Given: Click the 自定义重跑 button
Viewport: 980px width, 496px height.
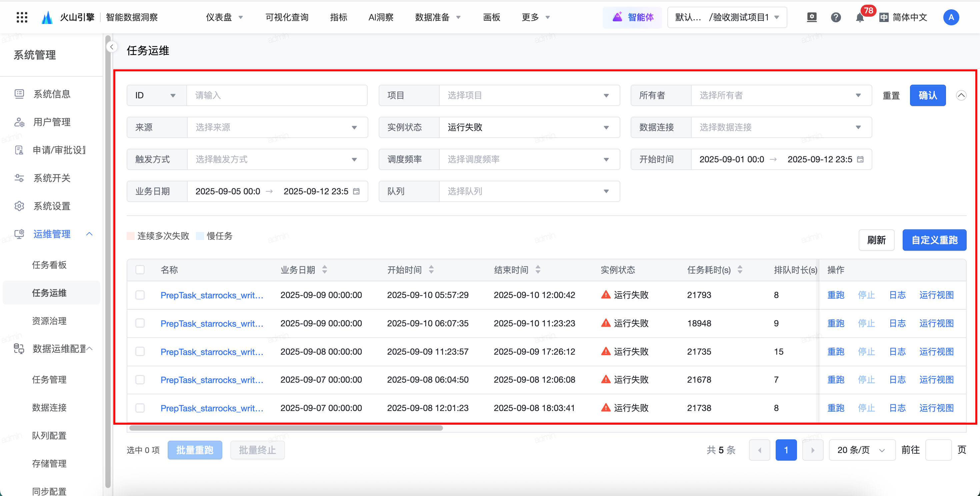Looking at the screenshot, I should tap(934, 240).
